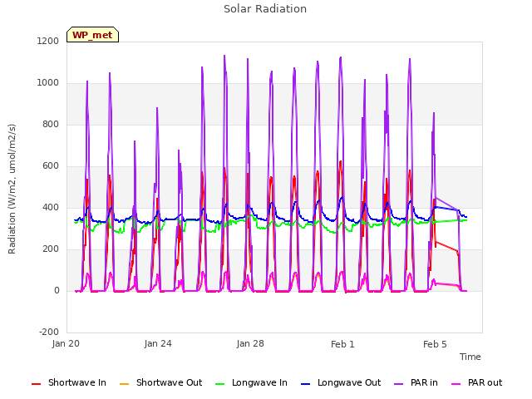Toggle the PAR out legend entry
Screen dimensions: 532x399
(476, 382)
